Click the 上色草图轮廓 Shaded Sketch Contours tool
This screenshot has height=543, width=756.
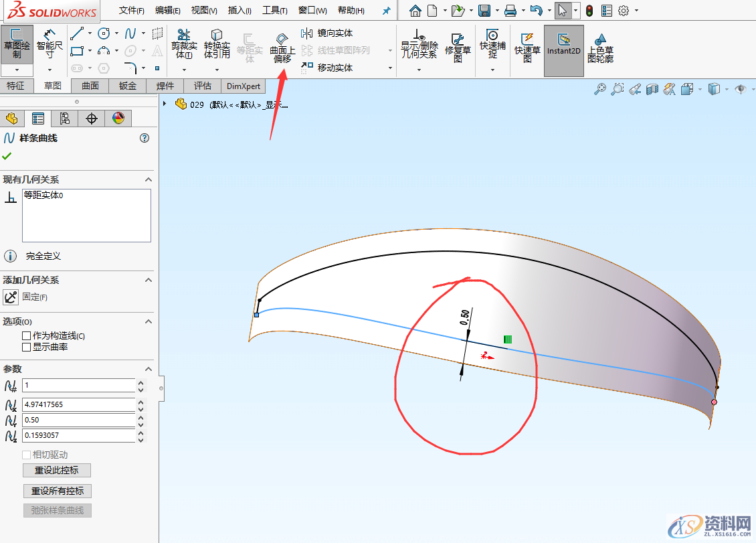tap(600, 46)
